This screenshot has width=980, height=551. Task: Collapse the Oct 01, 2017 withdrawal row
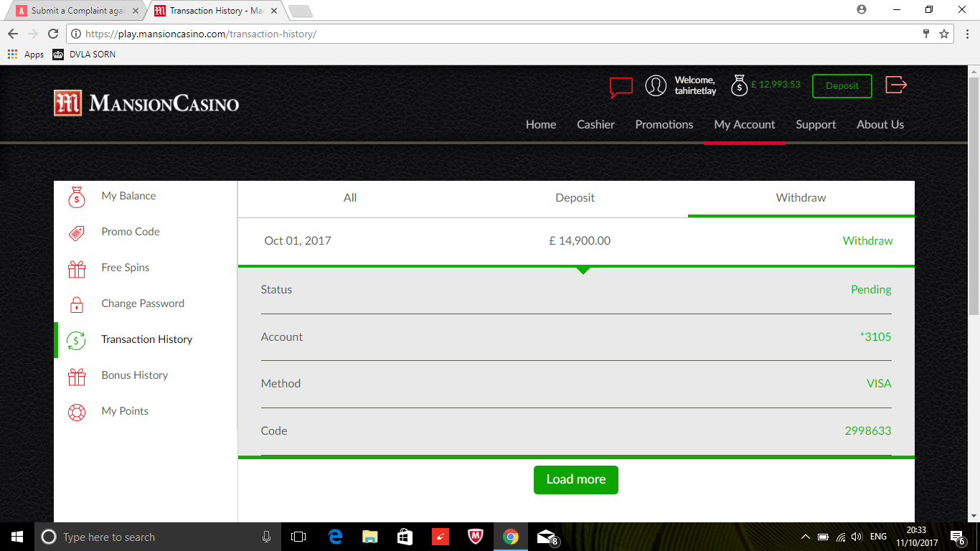pyautogui.click(x=576, y=241)
